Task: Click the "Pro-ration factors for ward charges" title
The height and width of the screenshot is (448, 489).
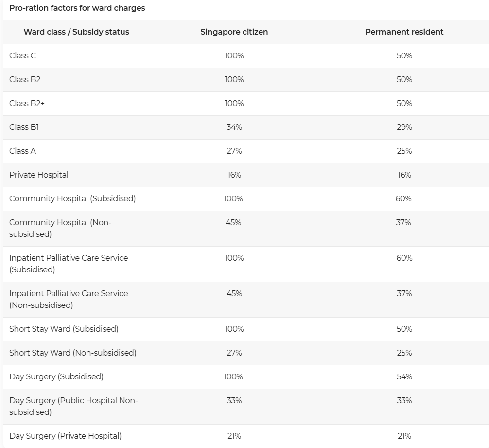Action: click(x=77, y=8)
